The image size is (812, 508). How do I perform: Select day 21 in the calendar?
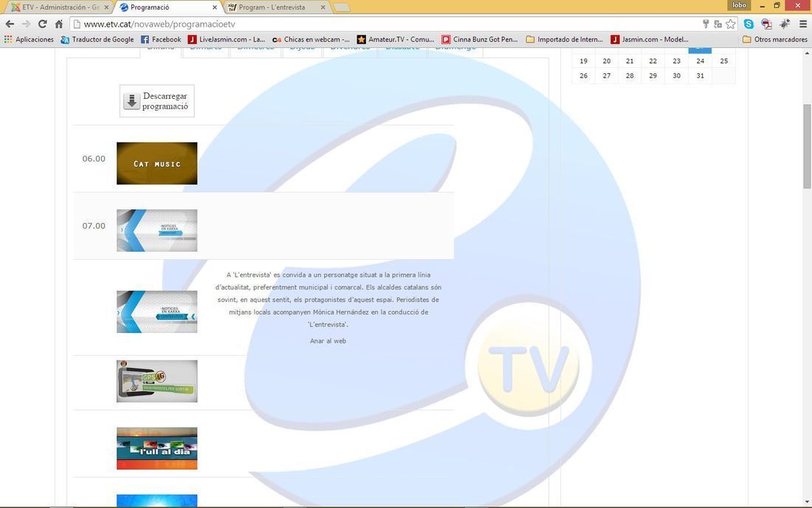pos(630,61)
